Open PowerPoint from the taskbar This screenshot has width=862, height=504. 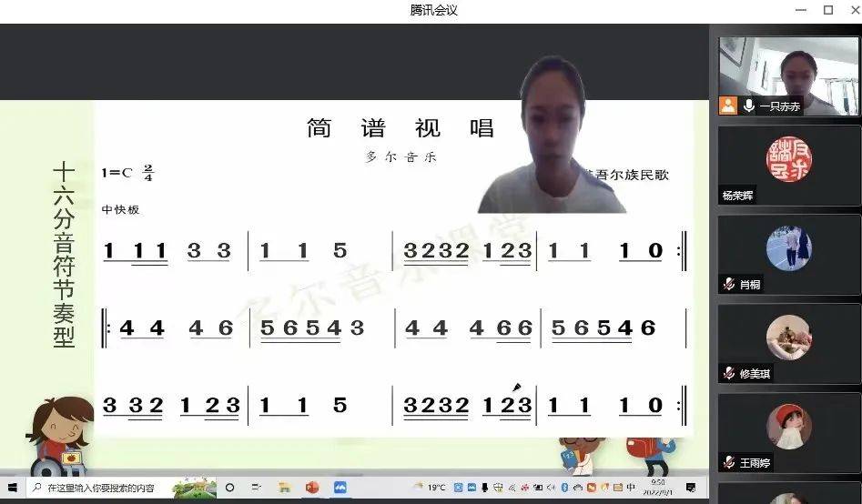(312, 488)
